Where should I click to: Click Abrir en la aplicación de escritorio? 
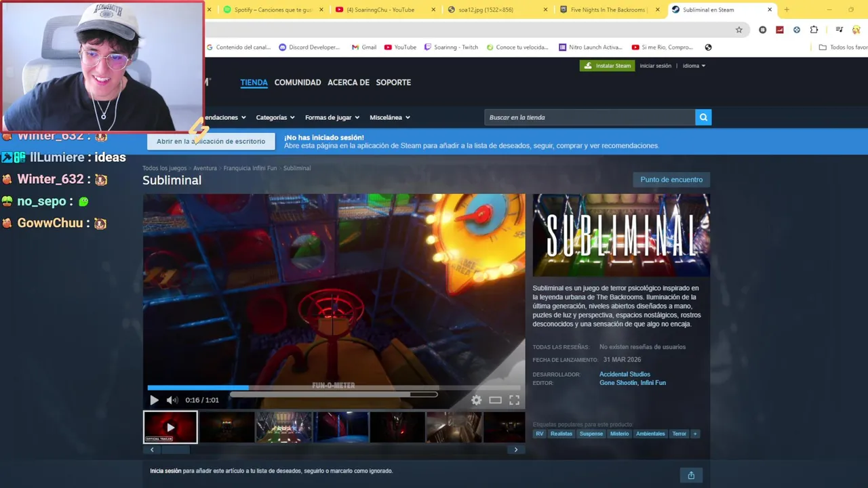[211, 141]
